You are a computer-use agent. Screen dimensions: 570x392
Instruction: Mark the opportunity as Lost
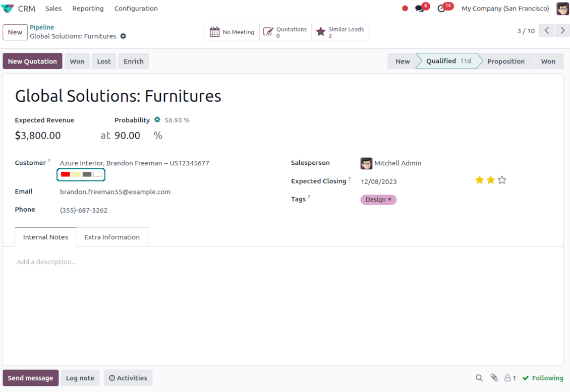[104, 61]
